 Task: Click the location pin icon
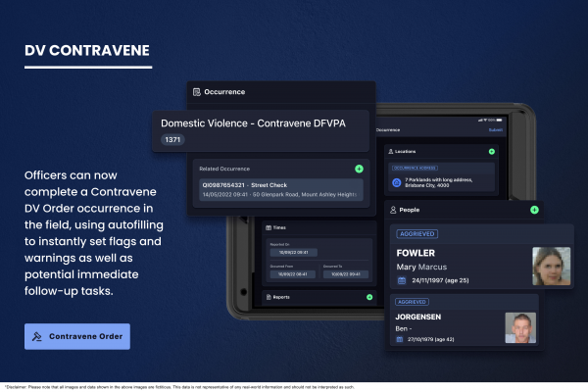(x=397, y=182)
